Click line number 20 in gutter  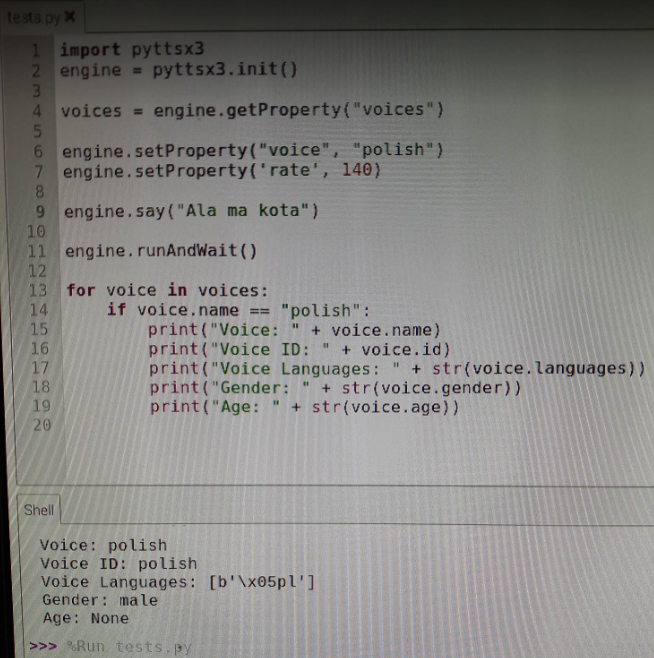coord(42,425)
